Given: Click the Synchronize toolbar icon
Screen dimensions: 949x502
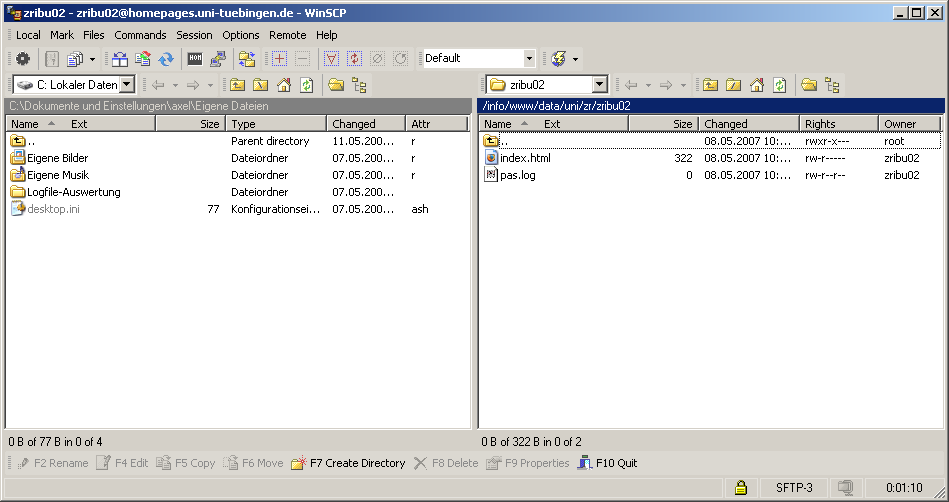Looking at the screenshot, I should coord(166,59).
